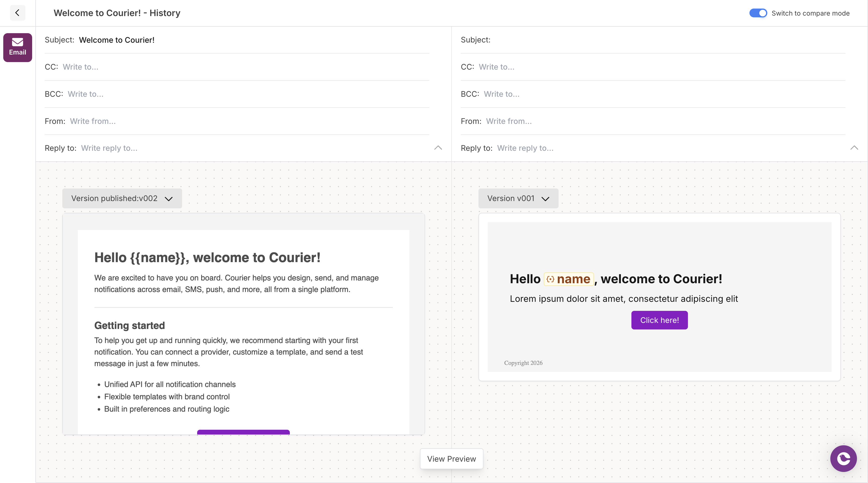Open the Version v001 dropdown

[x=518, y=199]
